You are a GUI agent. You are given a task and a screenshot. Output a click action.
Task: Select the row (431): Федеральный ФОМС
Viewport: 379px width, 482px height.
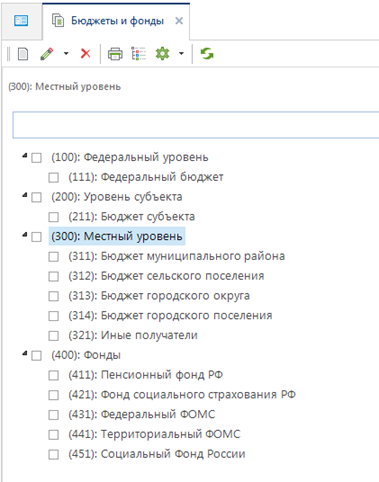point(142,414)
